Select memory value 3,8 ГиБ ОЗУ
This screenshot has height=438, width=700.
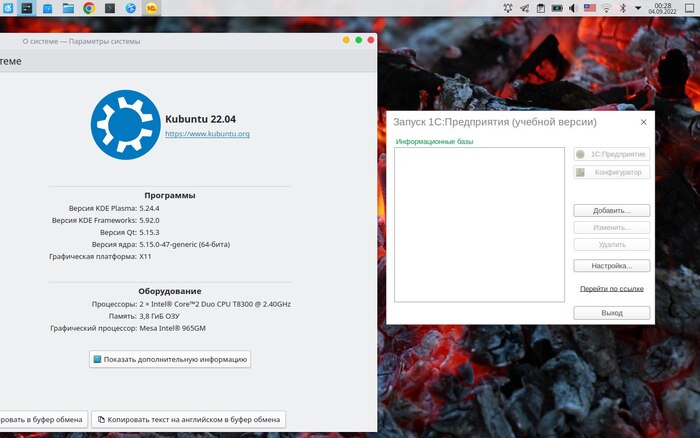(159, 316)
